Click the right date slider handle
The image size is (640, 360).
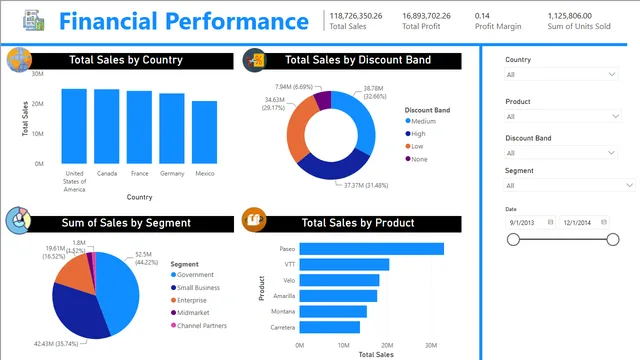pos(613,239)
